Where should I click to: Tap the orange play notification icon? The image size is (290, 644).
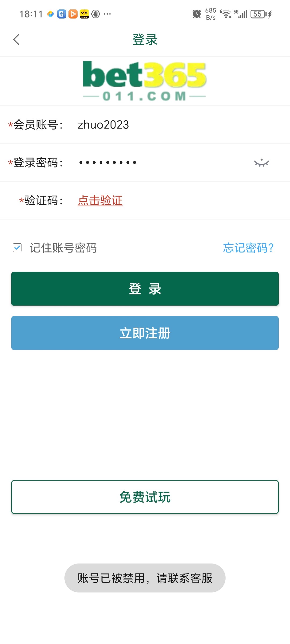point(73,13)
